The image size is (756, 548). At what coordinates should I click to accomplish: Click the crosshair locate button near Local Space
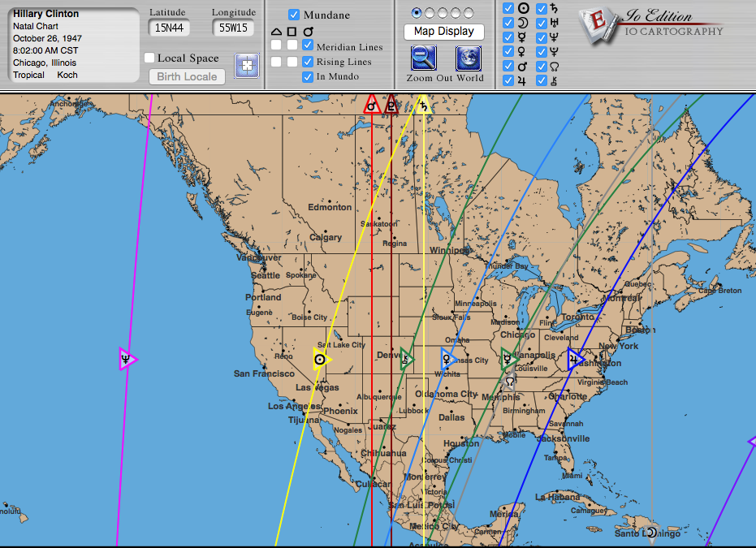pos(247,65)
